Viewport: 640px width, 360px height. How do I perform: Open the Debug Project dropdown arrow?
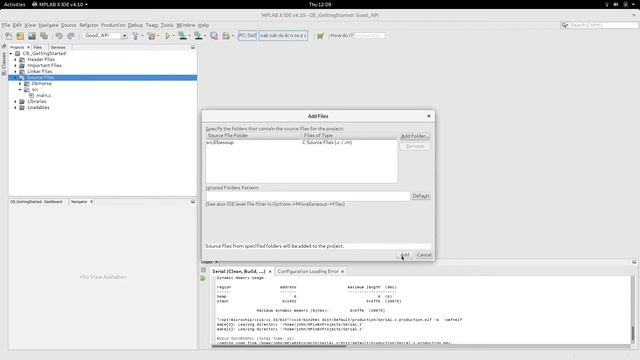click(x=233, y=36)
